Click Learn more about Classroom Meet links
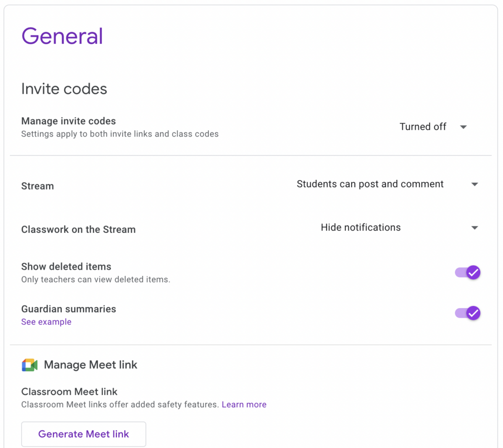Screen dimensions: 503x448 244,404
